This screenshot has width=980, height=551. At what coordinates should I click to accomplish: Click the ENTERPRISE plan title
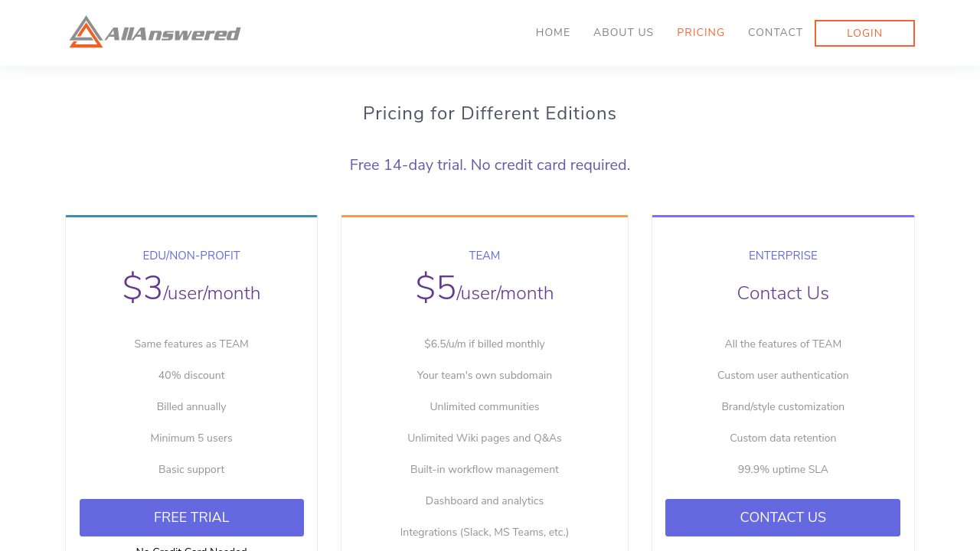coord(782,256)
